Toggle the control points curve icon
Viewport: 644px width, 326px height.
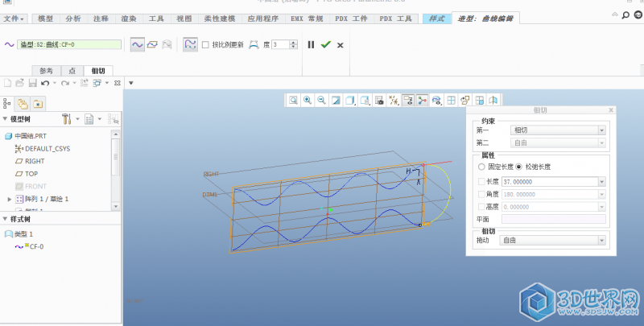click(x=190, y=45)
